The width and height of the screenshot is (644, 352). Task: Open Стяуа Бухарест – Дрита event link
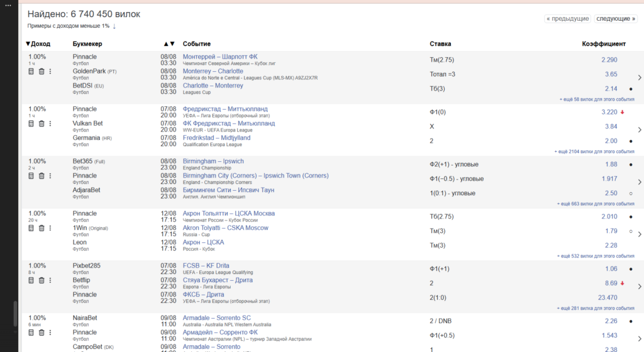click(x=218, y=280)
